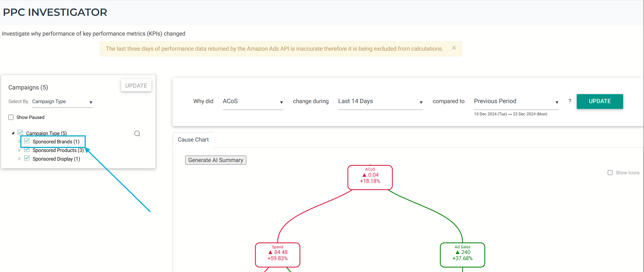Collapse the Campaign Type (5) tree node
Screen dimensions: 644x272
click(13, 133)
